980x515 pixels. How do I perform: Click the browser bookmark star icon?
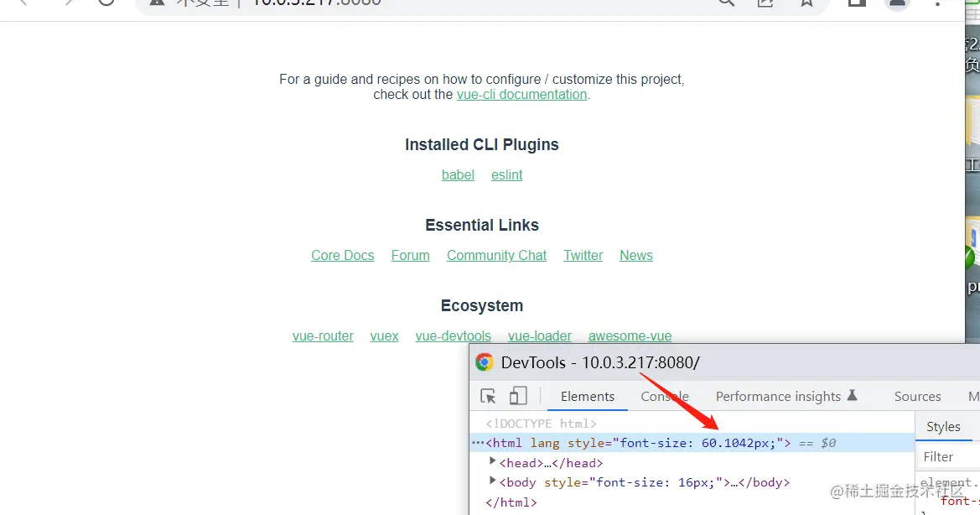806,3
